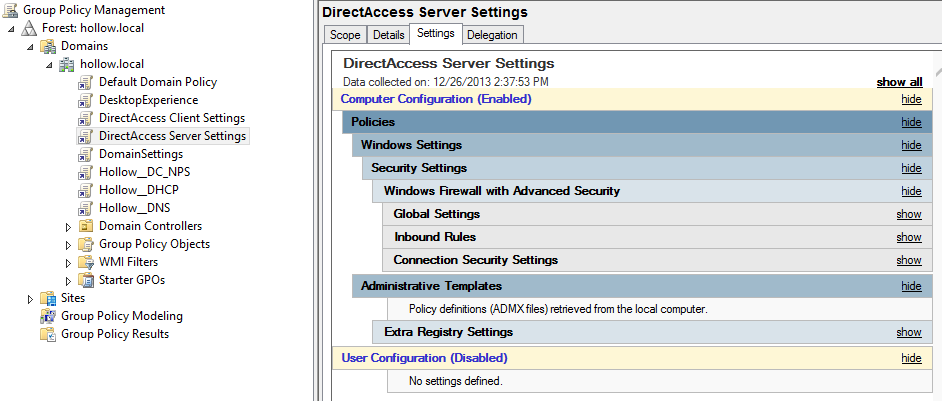This screenshot has width=942, height=401.
Task: Click the Hollow__DHCP GPO icon
Action: (x=85, y=191)
